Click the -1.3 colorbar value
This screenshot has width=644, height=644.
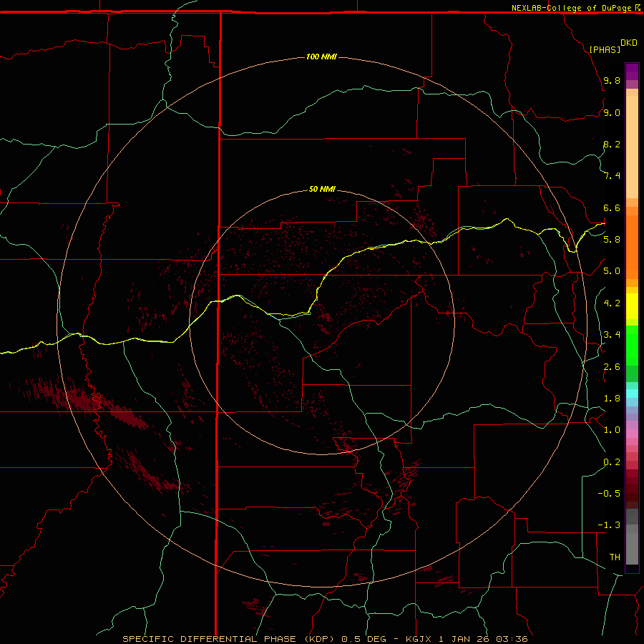[609, 525]
